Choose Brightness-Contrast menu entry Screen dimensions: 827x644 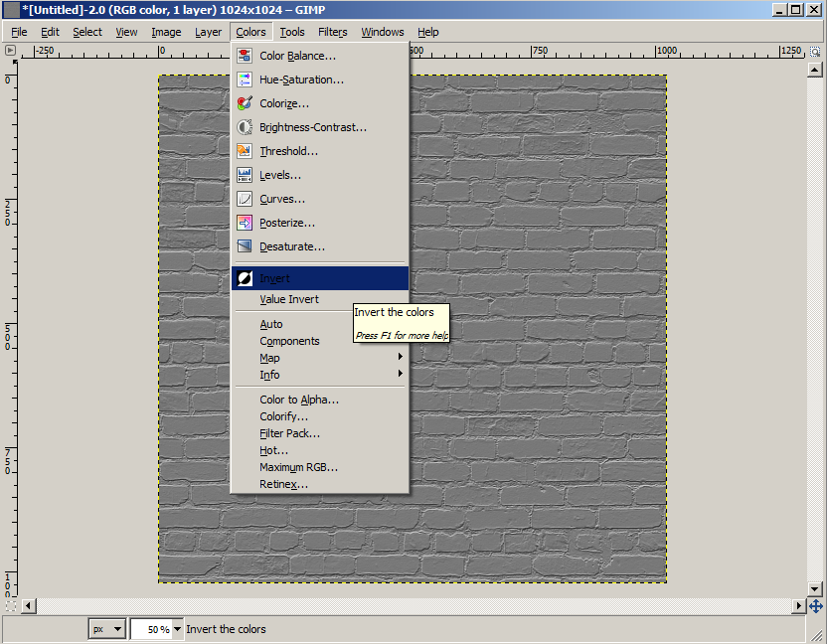point(320,127)
